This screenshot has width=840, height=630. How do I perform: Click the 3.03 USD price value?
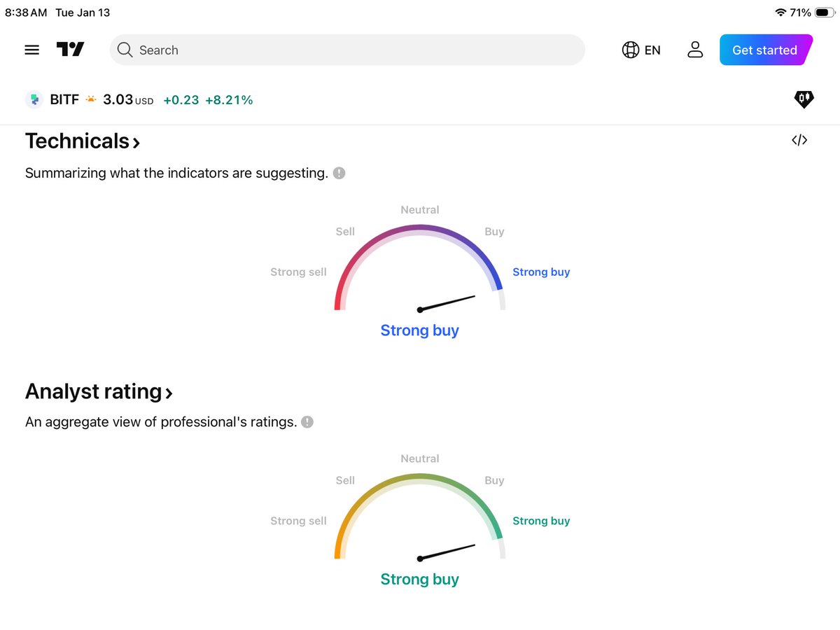(128, 100)
